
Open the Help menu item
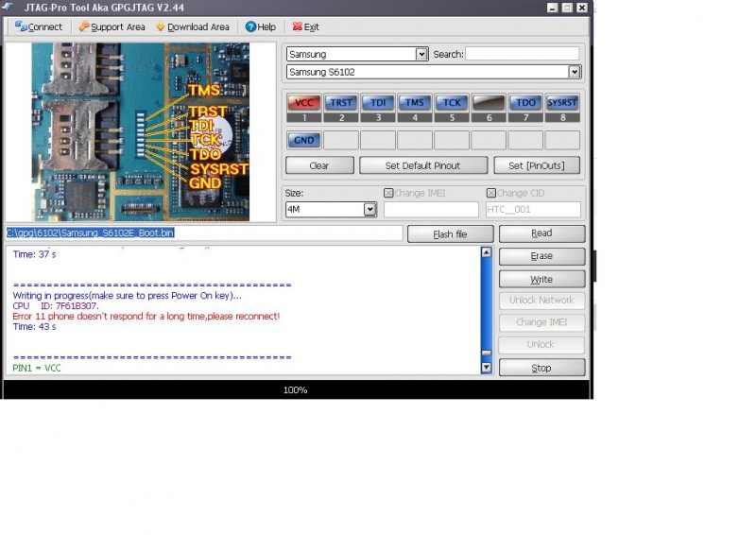[x=261, y=27]
